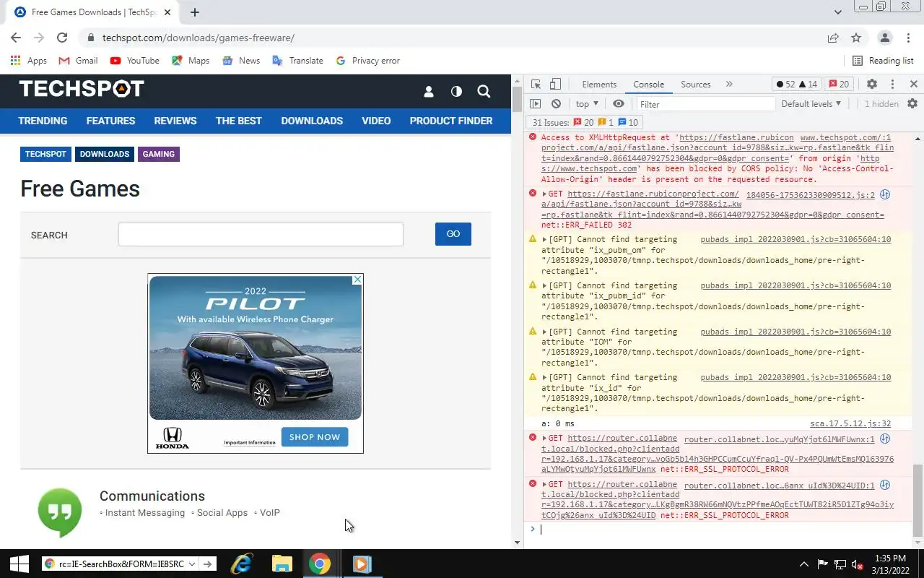Switch to the Sources tab
This screenshot has height=578, width=924.
point(696,85)
